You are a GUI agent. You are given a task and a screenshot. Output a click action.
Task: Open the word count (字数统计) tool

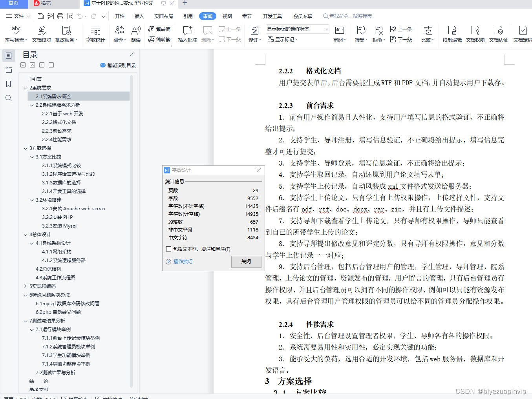coord(95,34)
